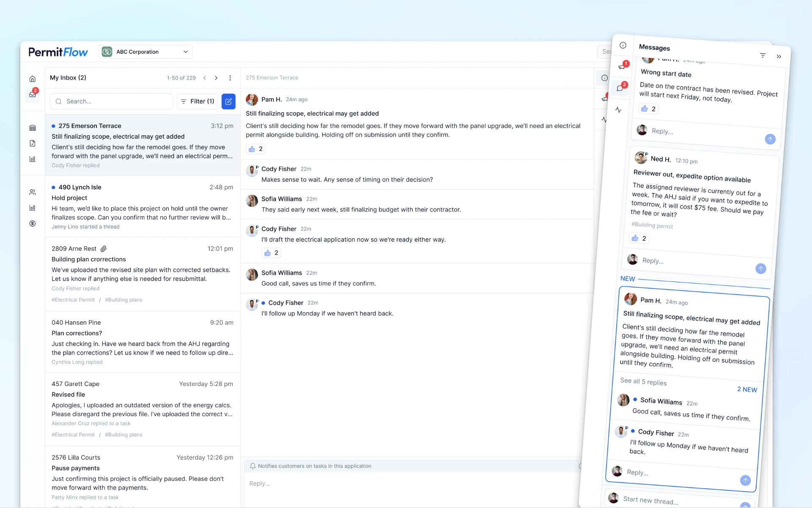812x508 pixels.
Task: Open the 490 Lynch Isle inbox thread
Action: point(143,207)
